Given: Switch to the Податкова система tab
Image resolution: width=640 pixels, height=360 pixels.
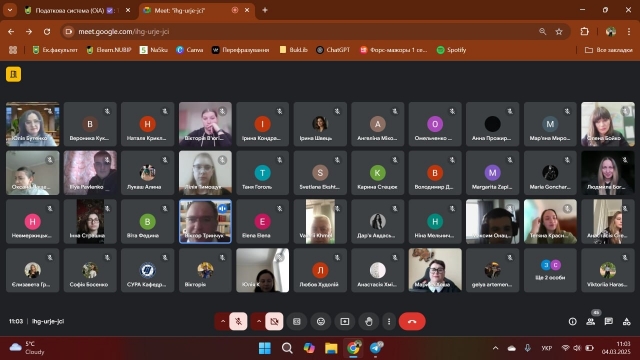Looking at the screenshot, I should pos(76,11).
